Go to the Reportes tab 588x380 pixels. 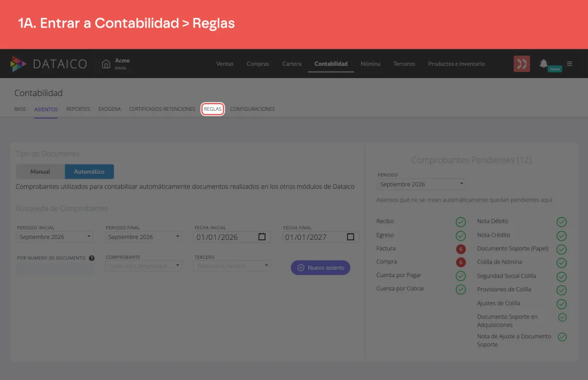pos(78,109)
